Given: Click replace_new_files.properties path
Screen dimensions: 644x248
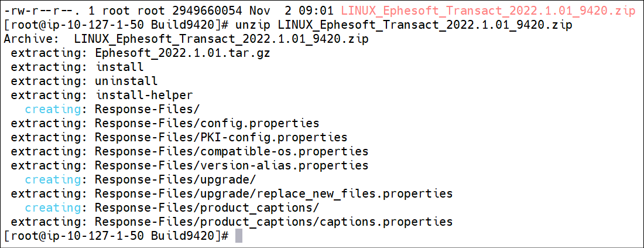Looking at the screenshot, I should [273, 193].
